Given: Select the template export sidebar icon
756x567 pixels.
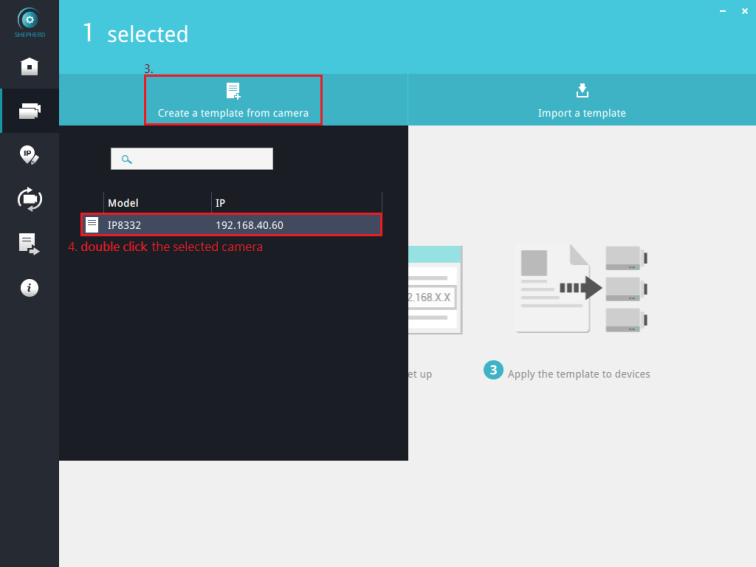Looking at the screenshot, I should (29, 243).
